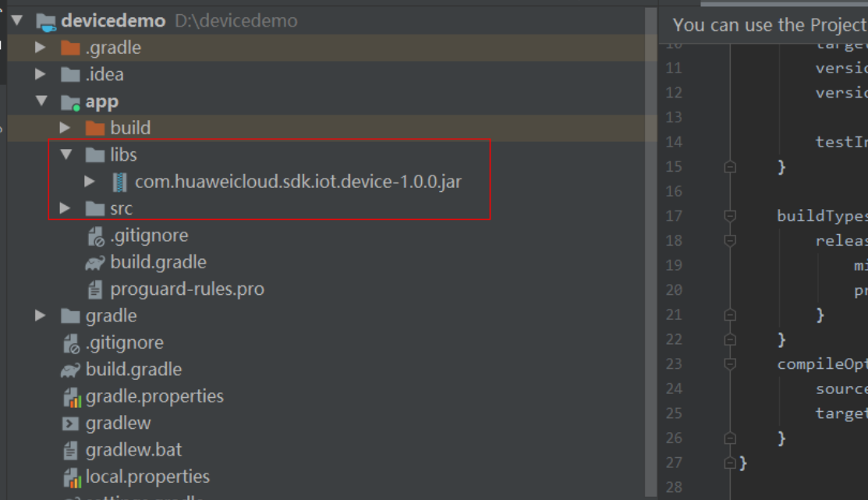
Task: Toggle fold marker at line 27
Action: [x=730, y=463]
